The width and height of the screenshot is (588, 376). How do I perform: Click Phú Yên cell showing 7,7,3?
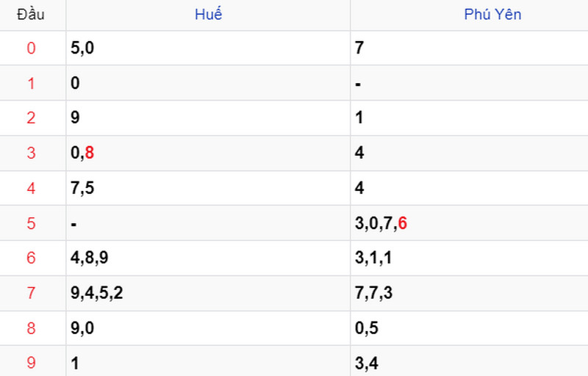pyautogui.click(x=470, y=293)
